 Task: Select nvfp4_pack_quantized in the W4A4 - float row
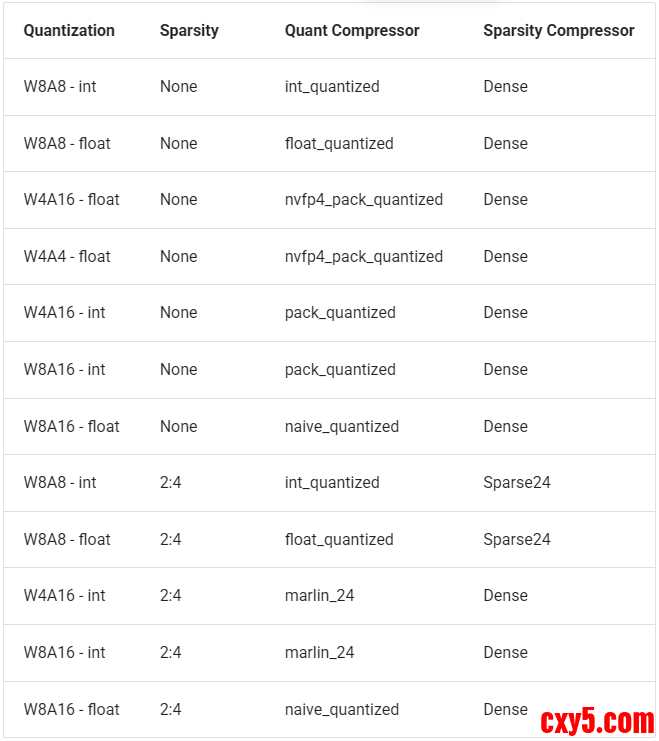(x=363, y=256)
